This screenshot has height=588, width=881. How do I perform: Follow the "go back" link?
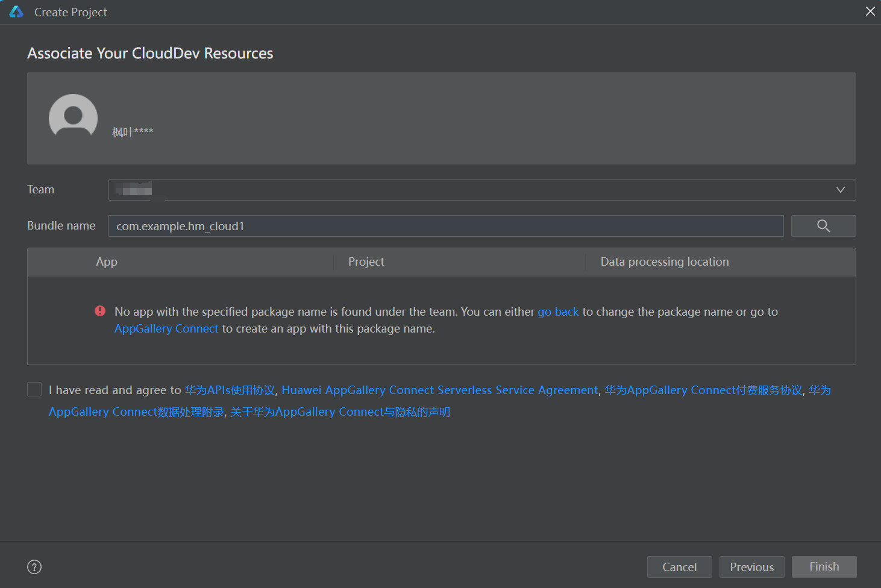pyautogui.click(x=558, y=311)
